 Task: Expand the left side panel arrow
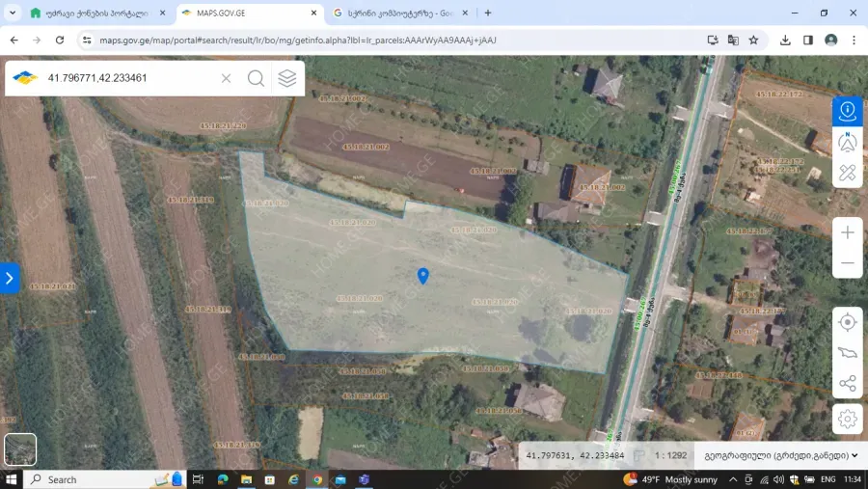point(9,279)
